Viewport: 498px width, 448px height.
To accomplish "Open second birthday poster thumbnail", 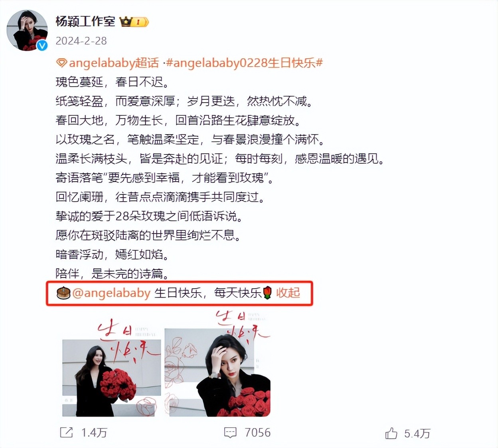I will (x=218, y=364).
